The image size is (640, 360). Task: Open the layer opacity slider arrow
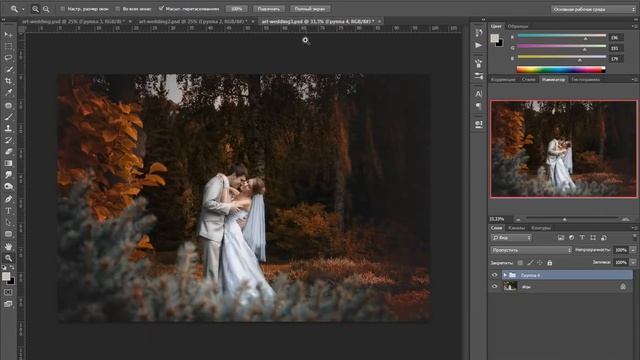(x=633, y=250)
